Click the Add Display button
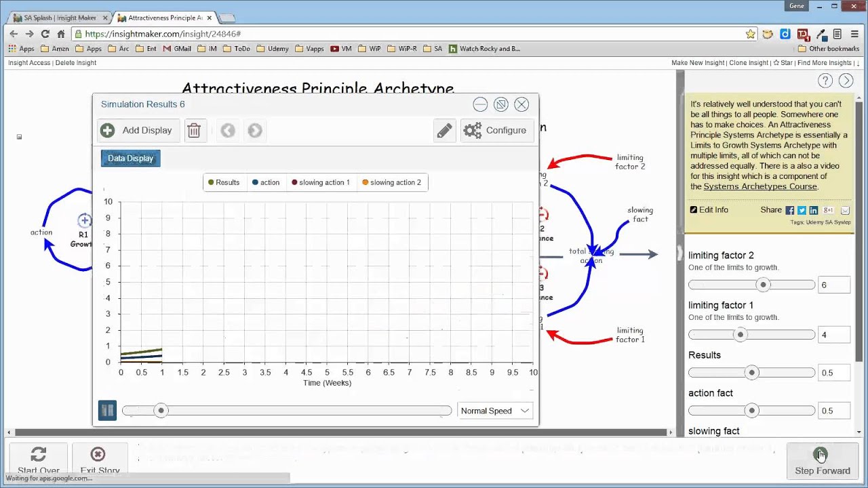The width and height of the screenshot is (868, 488). (139, 130)
